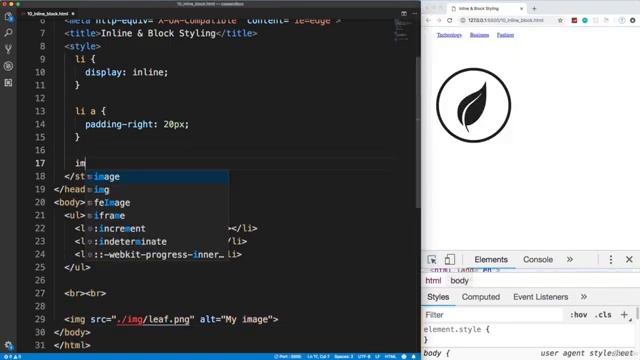
Task: Change the HTML language mode in status bar
Action: 390,357
